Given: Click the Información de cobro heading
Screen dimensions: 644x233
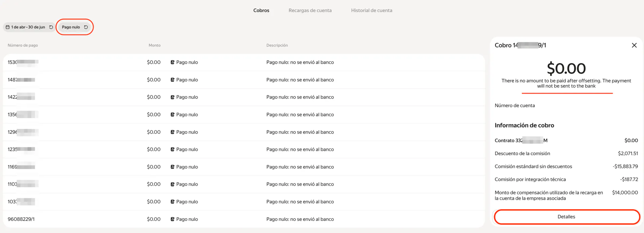Looking at the screenshot, I should click(x=524, y=125).
